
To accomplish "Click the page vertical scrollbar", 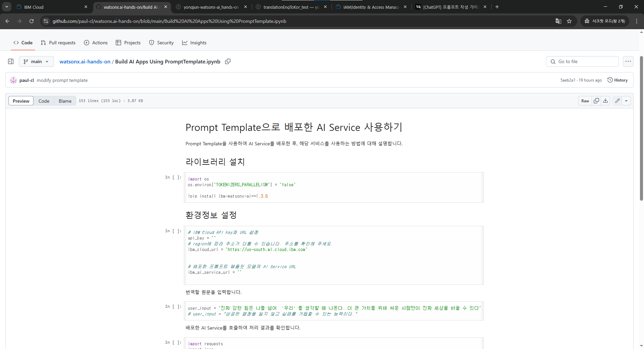I will 641,128.
